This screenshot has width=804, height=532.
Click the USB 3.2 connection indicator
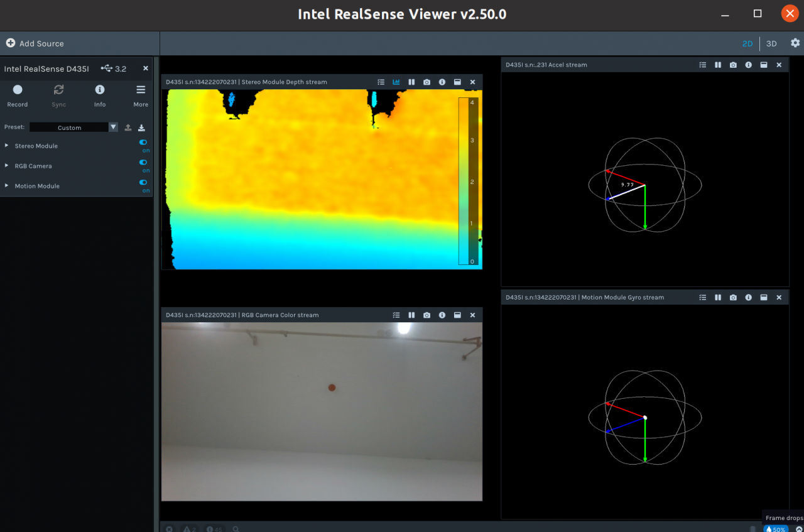pyautogui.click(x=114, y=68)
